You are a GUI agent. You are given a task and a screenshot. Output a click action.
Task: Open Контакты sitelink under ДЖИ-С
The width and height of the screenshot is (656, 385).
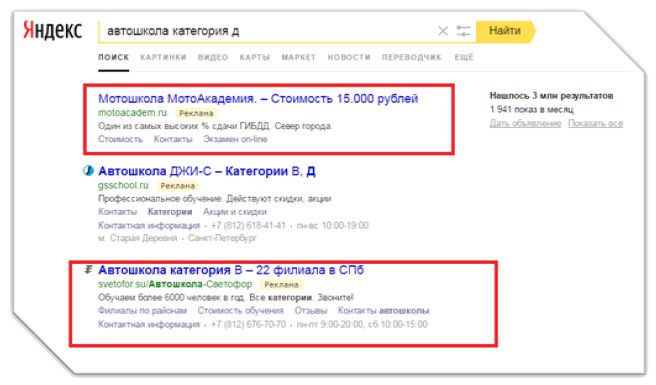point(118,212)
